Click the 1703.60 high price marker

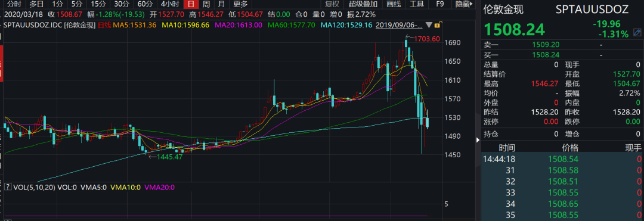[427, 39]
